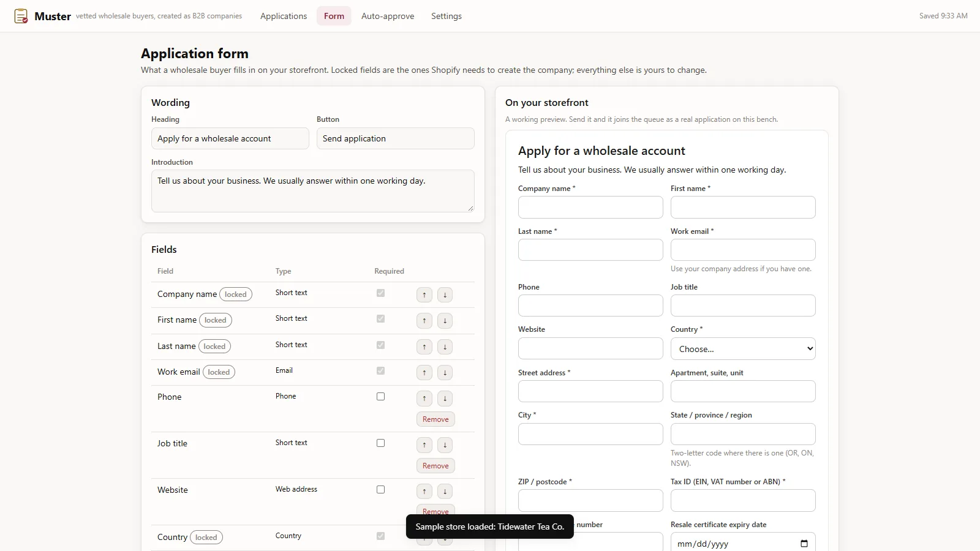
Task: Click the Introduction text area
Action: click(313, 191)
